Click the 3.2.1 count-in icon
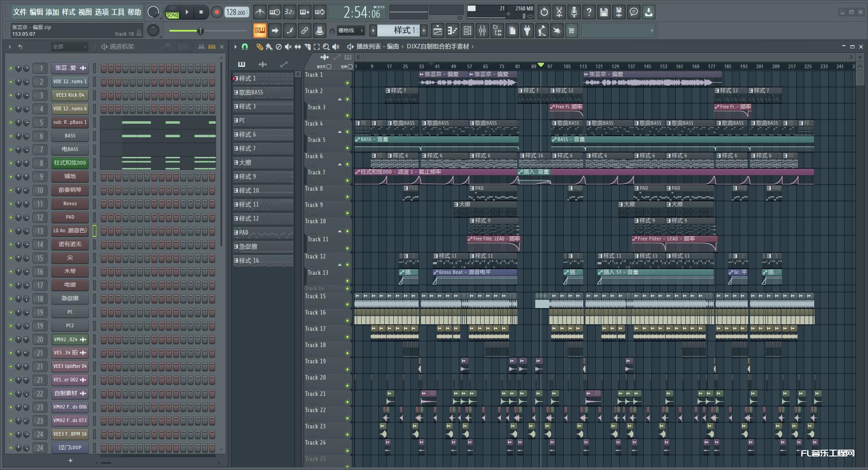This screenshot has height=470, width=868. tap(289, 12)
